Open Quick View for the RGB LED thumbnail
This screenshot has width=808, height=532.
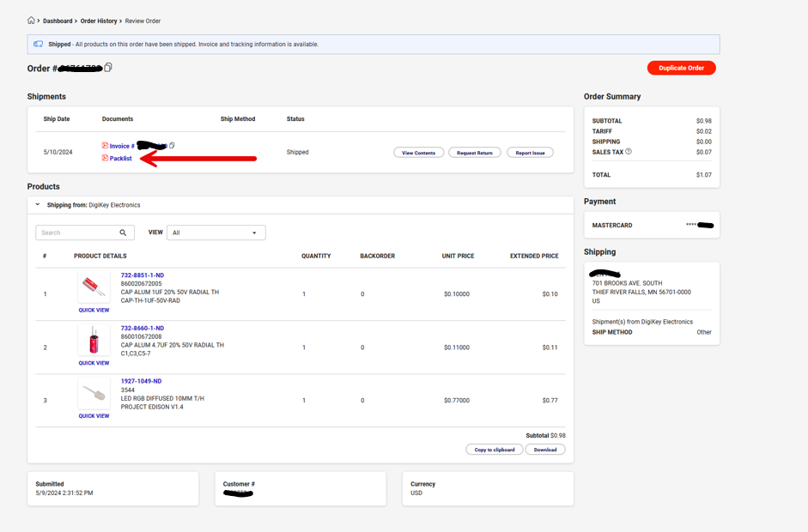[x=94, y=416]
